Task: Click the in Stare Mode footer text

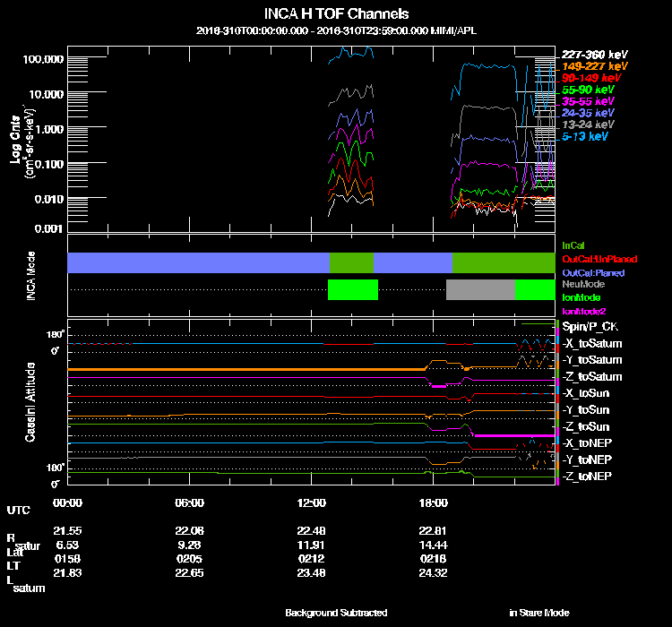Action: click(538, 613)
